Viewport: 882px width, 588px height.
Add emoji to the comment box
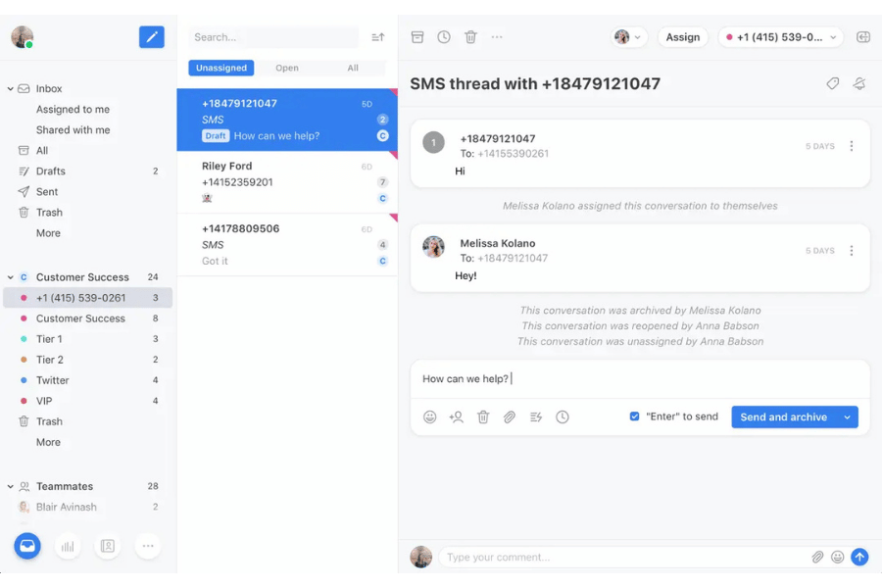pyautogui.click(x=838, y=557)
